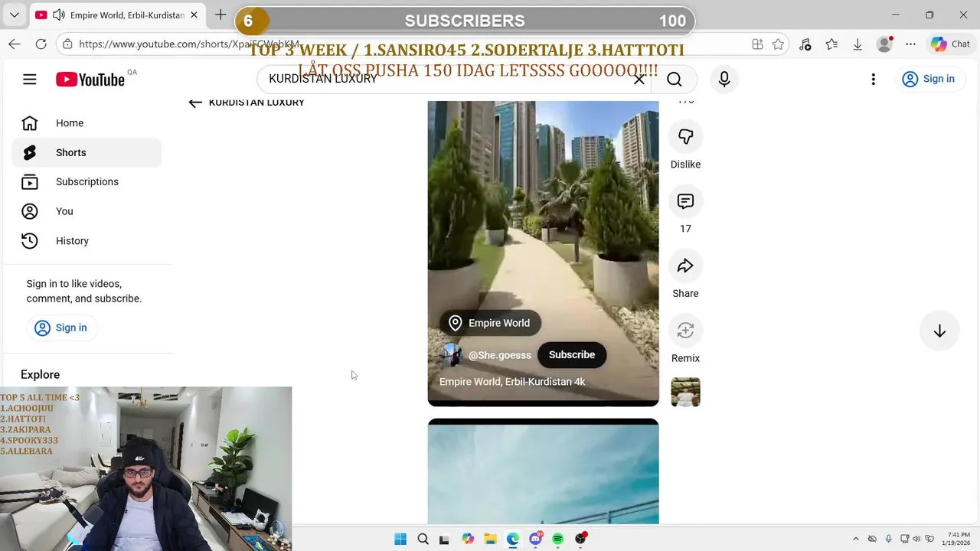Open the Favorites list icon
Image resolution: width=980 pixels, height=551 pixels.
(x=831, y=44)
